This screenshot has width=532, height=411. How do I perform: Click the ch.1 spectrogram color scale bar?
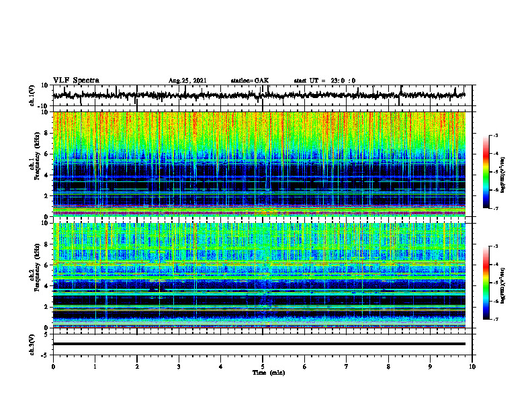[x=486, y=172]
